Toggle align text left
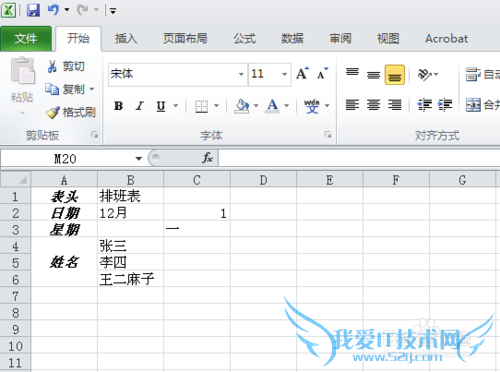The width and height of the screenshot is (500, 372). (352, 105)
